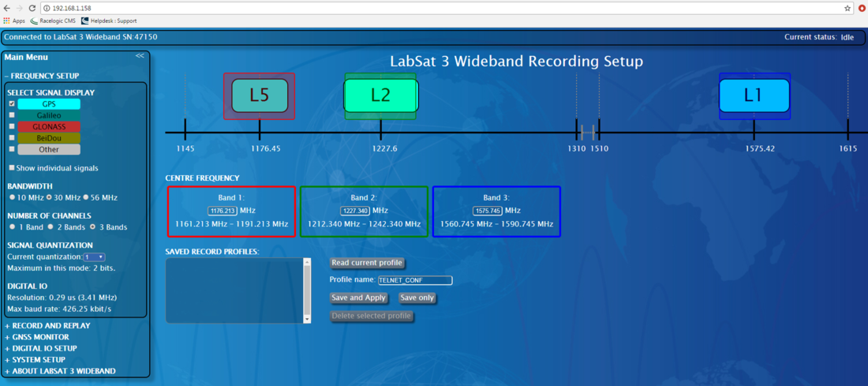Click the browser forward arrow
Image resolution: width=868 pixels, height=386 pixels.
point(20,9)
